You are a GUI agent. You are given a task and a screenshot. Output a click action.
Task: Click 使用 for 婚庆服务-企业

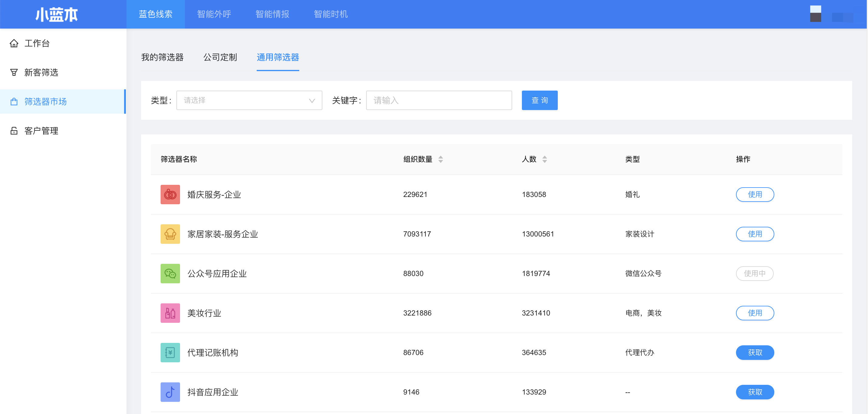755,194
